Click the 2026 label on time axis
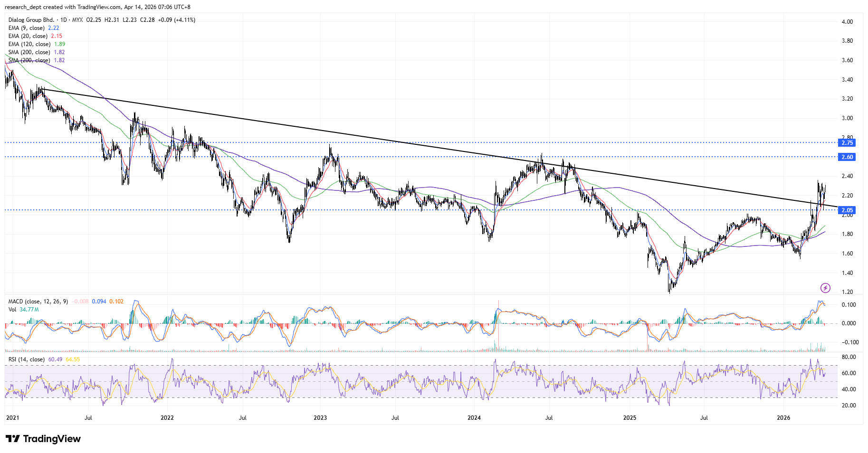 [783, 418]
